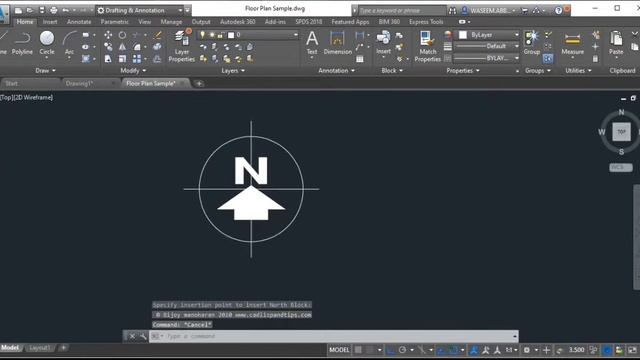Viewport: 640px width, 360px height.
Task: Select the Hatch tool in Draw panel
Action: (x=86, y=59)
